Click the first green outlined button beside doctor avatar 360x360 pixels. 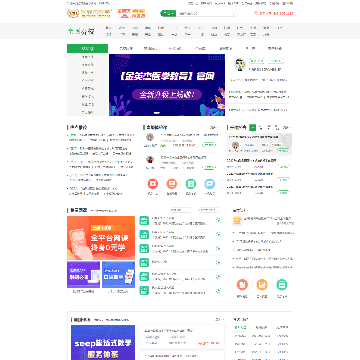[x=257, y=61]
